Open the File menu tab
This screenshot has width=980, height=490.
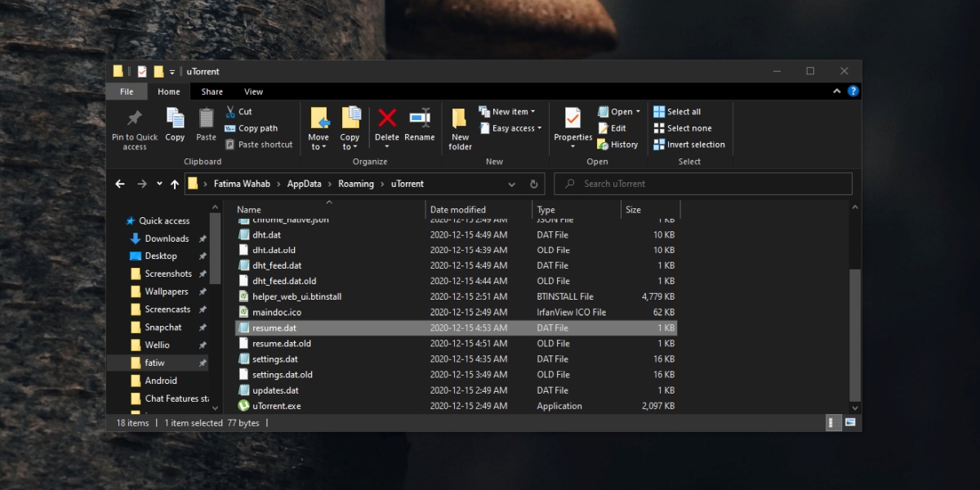click(127, 91)
